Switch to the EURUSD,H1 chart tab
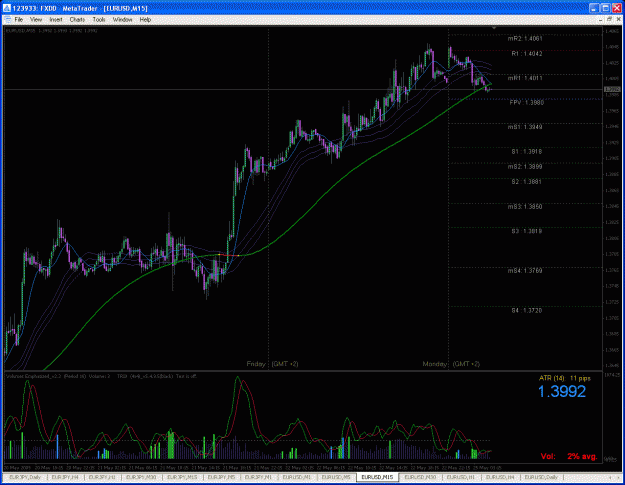625x485 pixels. point(461,477)
